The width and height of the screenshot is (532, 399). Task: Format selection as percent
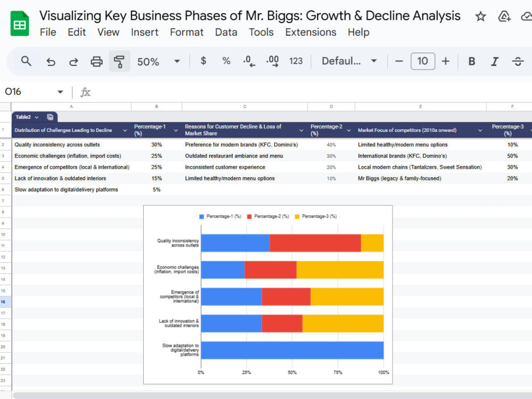click(x=226, y=61)
